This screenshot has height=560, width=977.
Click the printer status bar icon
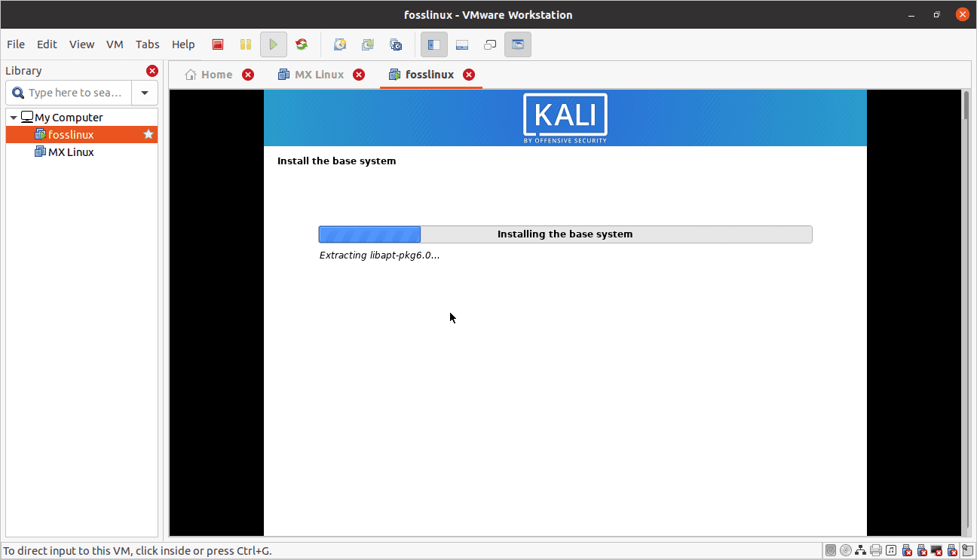point(876,550)
